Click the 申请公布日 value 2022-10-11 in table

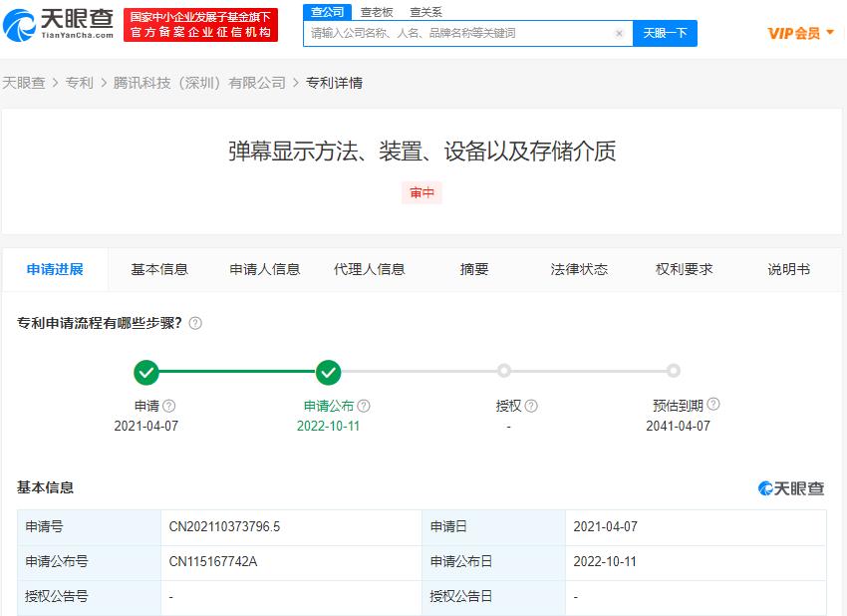(x=605, y=561)
